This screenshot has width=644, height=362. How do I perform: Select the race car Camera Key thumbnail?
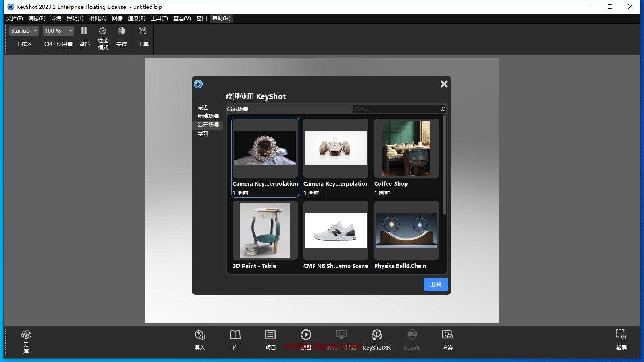(336, 148)
